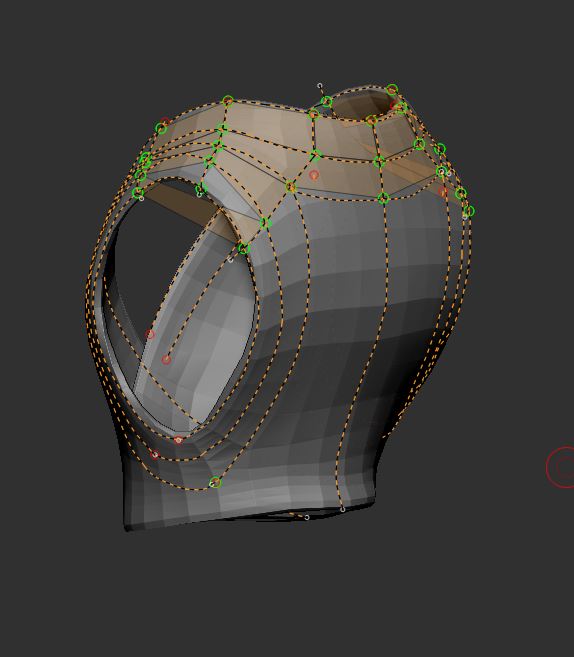Click the white curve endpoint at the bottom hem's center line

[x=343, y=510]
